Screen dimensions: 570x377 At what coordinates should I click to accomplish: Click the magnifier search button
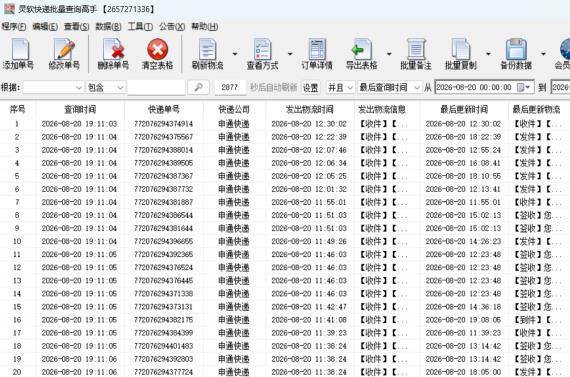[x=198, y=87]
